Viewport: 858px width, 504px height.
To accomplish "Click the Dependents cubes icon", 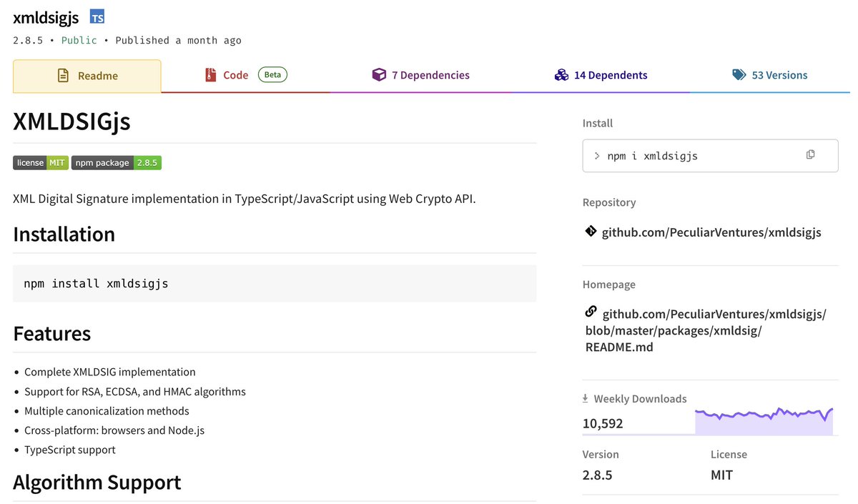I will pyautogui.click(x=561, y=75).
